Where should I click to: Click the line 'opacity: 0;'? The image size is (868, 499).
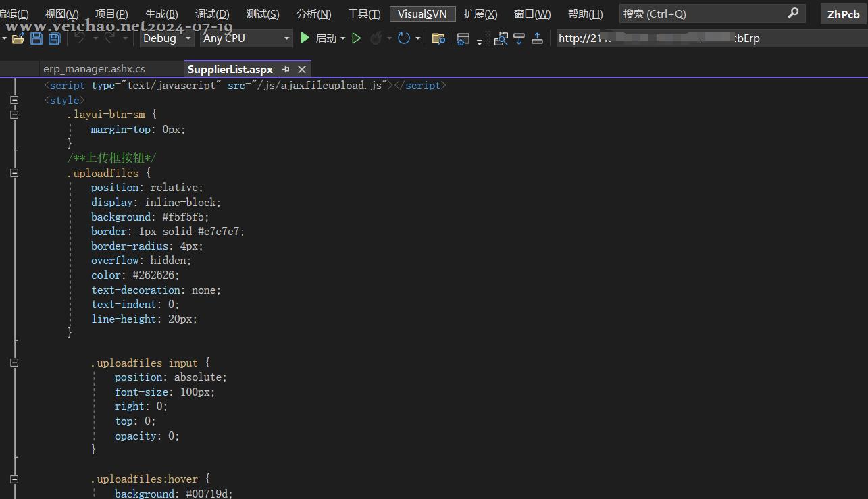147,436
